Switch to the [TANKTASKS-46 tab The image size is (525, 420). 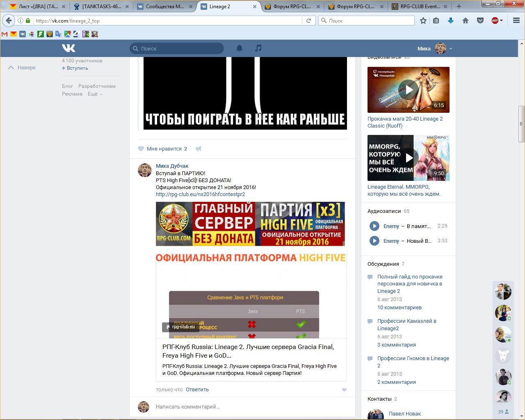pyautogui.click(x=101, y=7)
